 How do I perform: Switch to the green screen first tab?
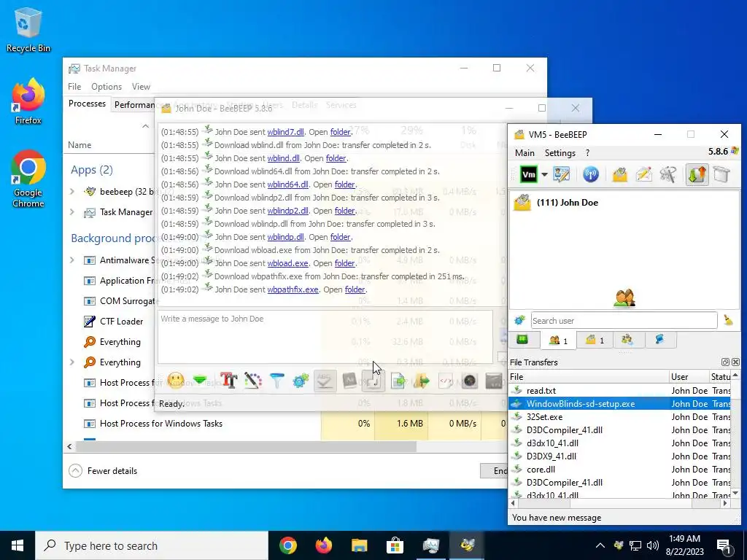tap(522, 340)
